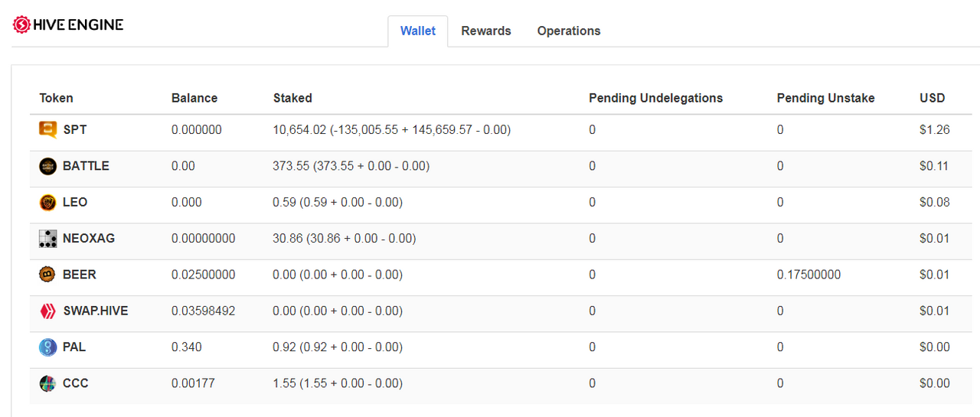Click the Hive Engine logo
Screen dimensions: 980x417
pyautogui.click(x=68, y=24)
